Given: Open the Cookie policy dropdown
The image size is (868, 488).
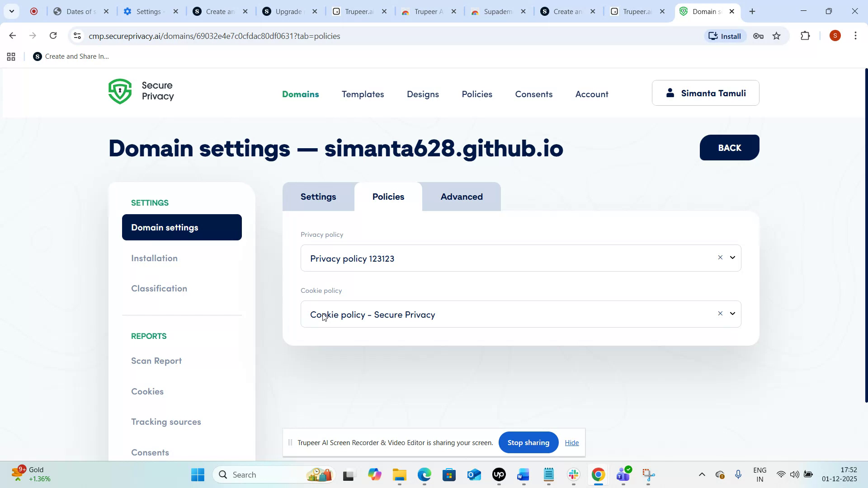Looking at the screenshot, I should point(733,313).
